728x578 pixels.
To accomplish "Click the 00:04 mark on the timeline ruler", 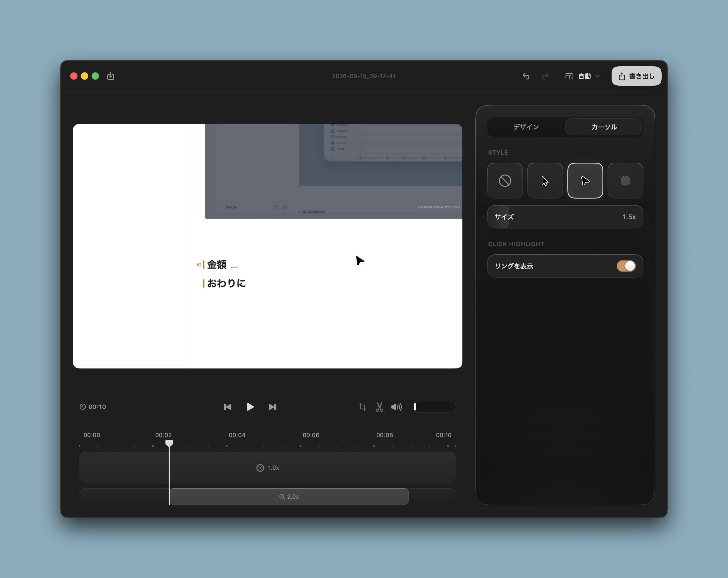I will click(237, 435).
